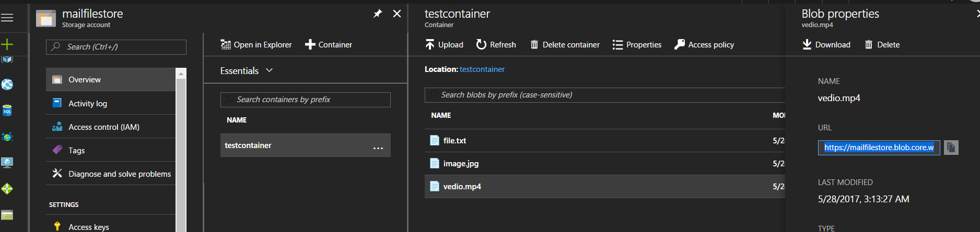The width and height of the screenshot is (980, 232).
Task: Focus the Search blobs by prefix field
Action: point(605,95)
